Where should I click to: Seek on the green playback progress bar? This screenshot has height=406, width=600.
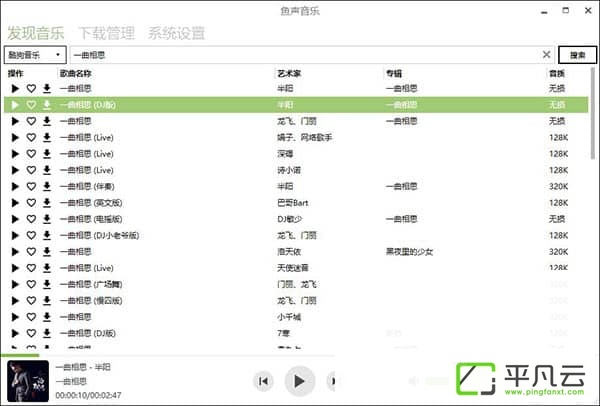point(168,355)
